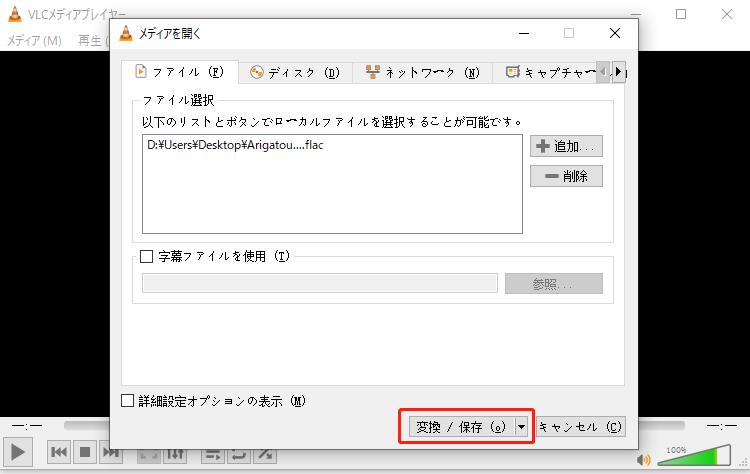Screen dimensions: 750x474
Task: Close the メディアを開く dialog
Action: coord(615,33)
